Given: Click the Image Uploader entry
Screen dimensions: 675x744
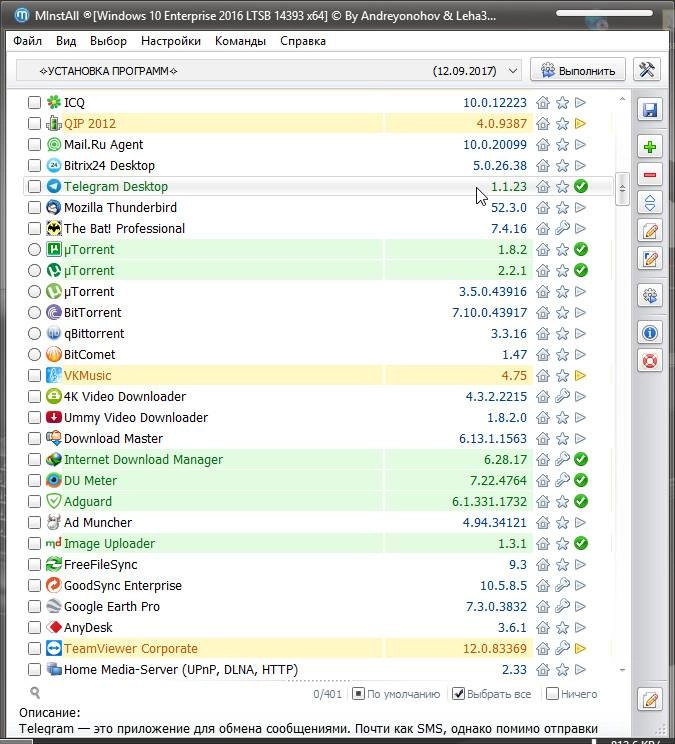Looking at the screenshot, I should pos(110,543).
